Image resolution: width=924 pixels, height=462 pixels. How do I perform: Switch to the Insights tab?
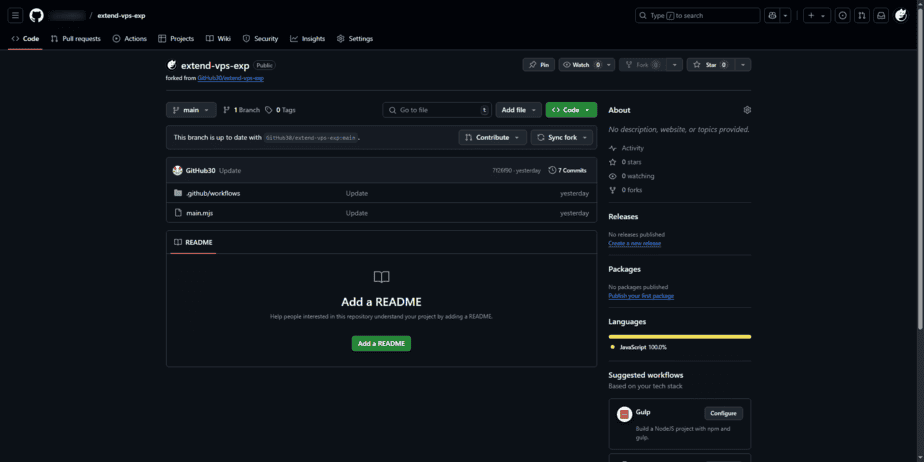(x=308, y=39)
